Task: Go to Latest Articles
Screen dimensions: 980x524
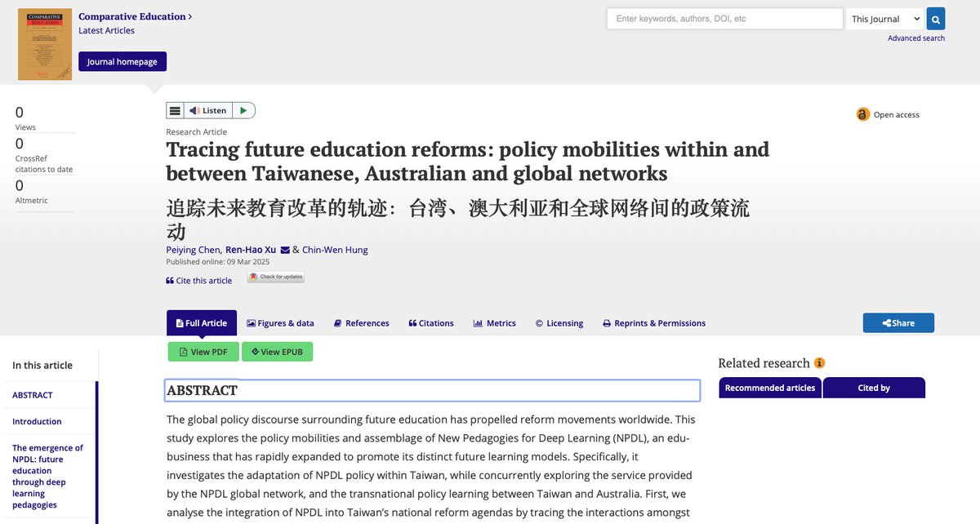Action: (x=106, y=31)
